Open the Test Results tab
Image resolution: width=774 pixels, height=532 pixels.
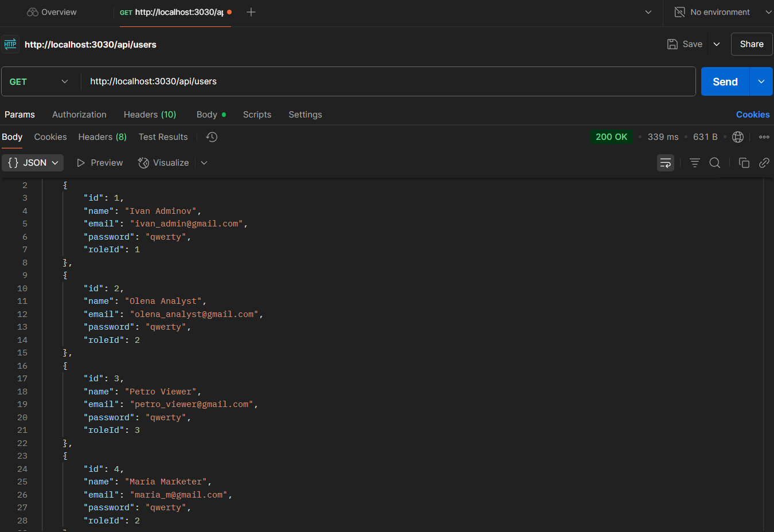[x=163, y=137]
